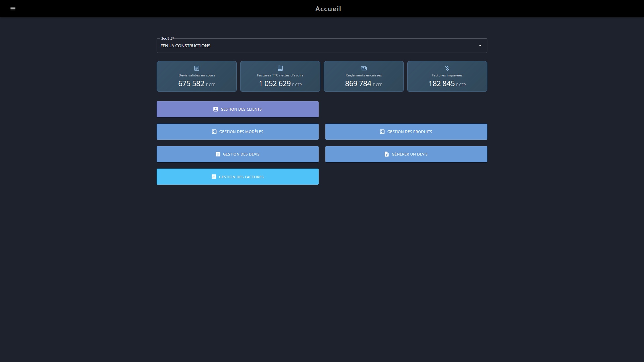Click the chart icon in Gestion des factures
644x362 pixels.
214,177
